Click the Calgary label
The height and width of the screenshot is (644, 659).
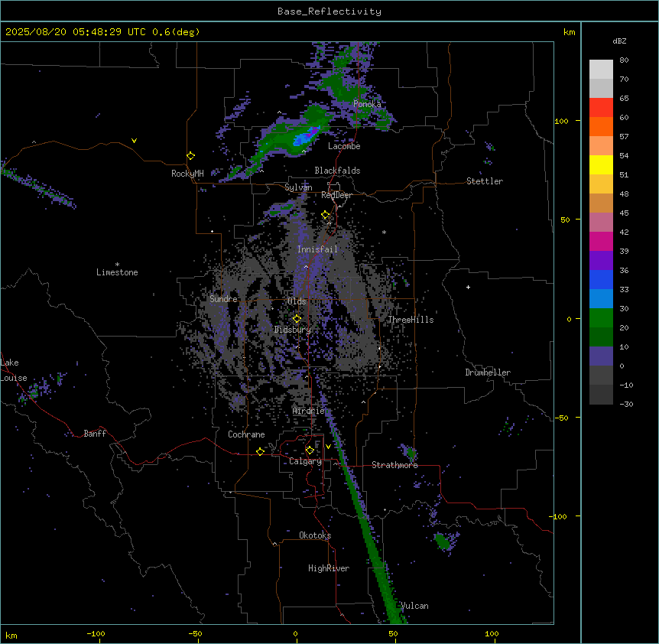[305, 461]
